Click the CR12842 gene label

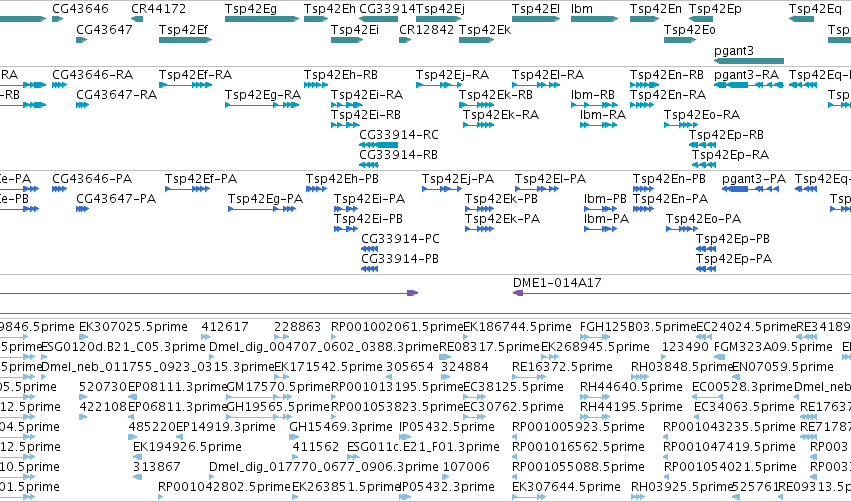[426, 29]
